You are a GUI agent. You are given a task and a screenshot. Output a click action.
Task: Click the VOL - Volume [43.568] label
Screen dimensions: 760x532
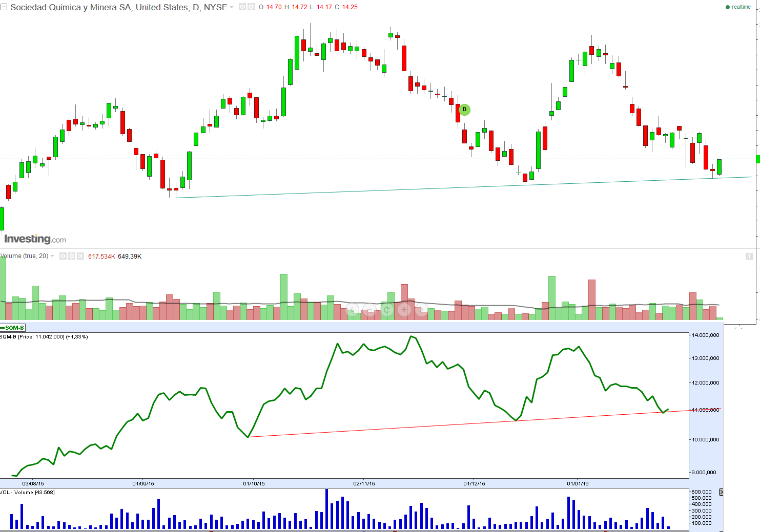point(28,493)
